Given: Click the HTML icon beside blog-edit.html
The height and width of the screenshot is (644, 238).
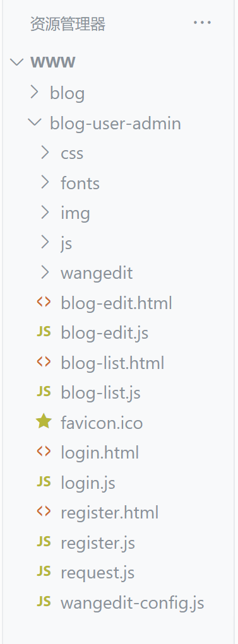Looking at the screenshot, I should (44, 302).
